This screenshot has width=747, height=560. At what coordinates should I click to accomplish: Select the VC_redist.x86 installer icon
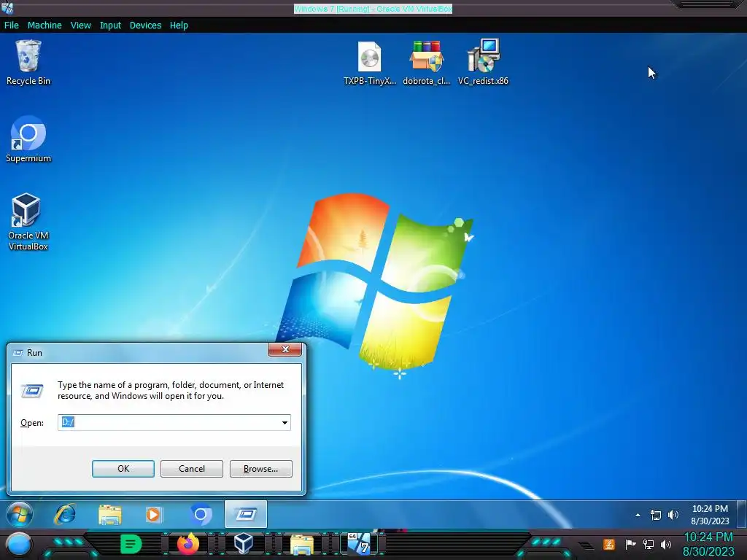click(483, 63)
